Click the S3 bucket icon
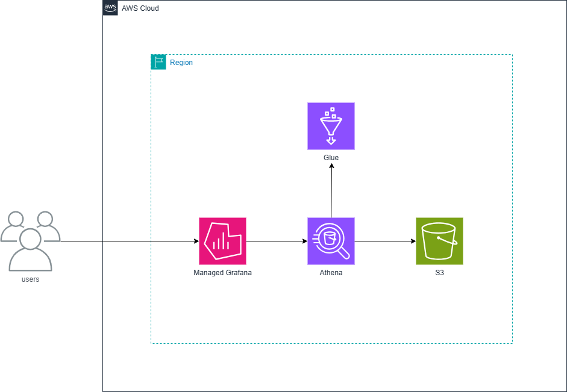 tap(439, 241)
